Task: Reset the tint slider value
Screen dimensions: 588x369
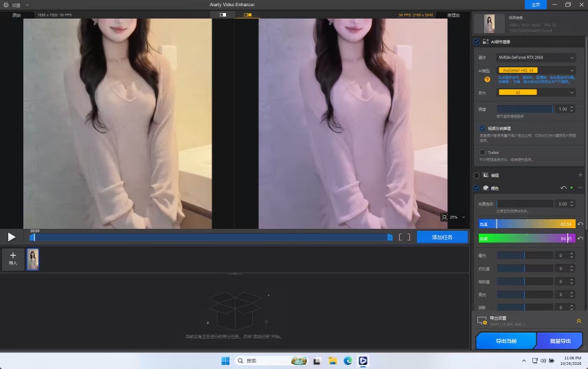Action: click(580, 238)
